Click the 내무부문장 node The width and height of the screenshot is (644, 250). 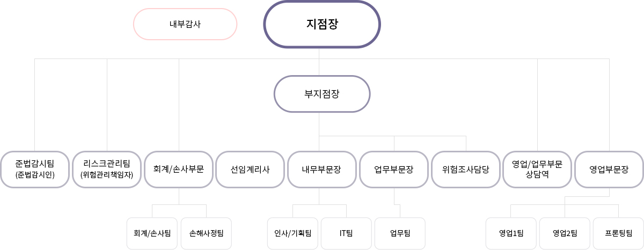tap(322, 170)
